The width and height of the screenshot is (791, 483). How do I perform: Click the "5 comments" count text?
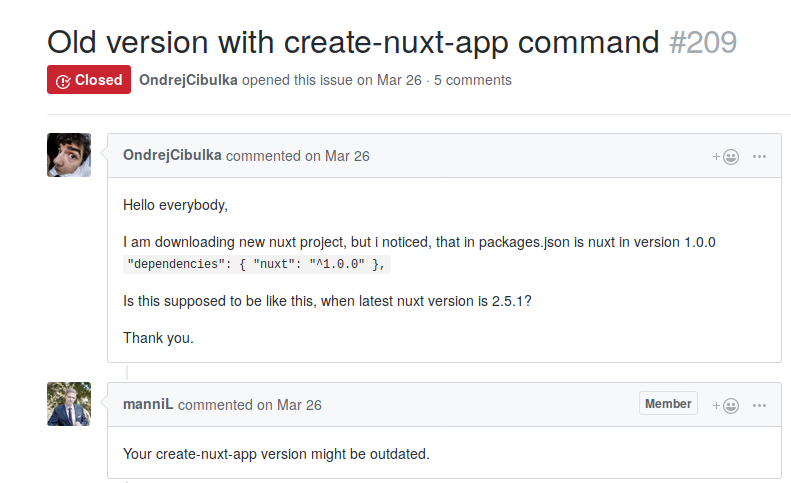(473, 80)
